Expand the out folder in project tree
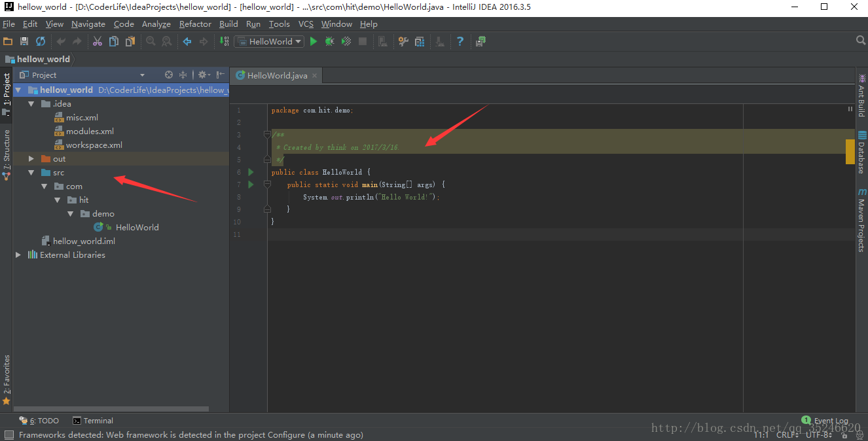 [x=31, y=159]
